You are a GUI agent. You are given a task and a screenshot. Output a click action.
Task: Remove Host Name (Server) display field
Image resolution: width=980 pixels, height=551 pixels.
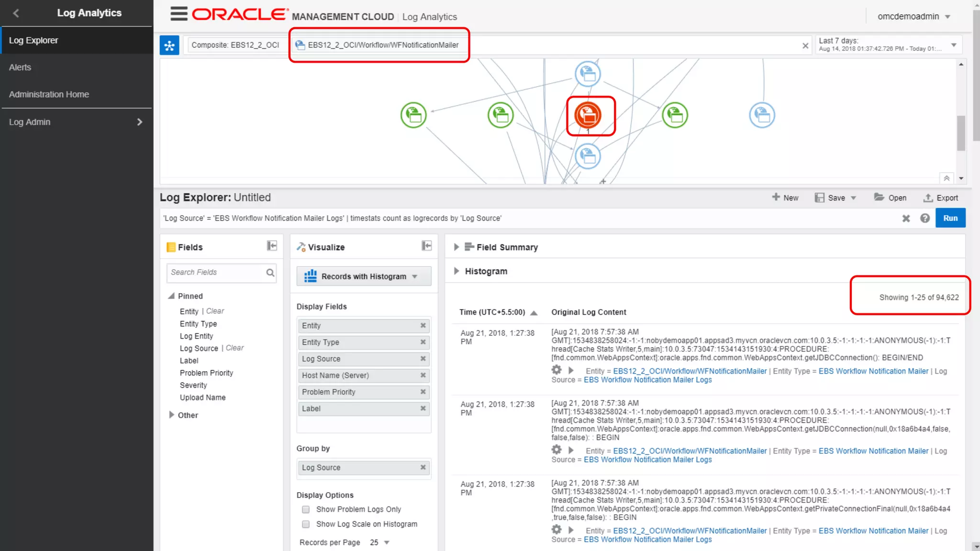tap(423, 375)
